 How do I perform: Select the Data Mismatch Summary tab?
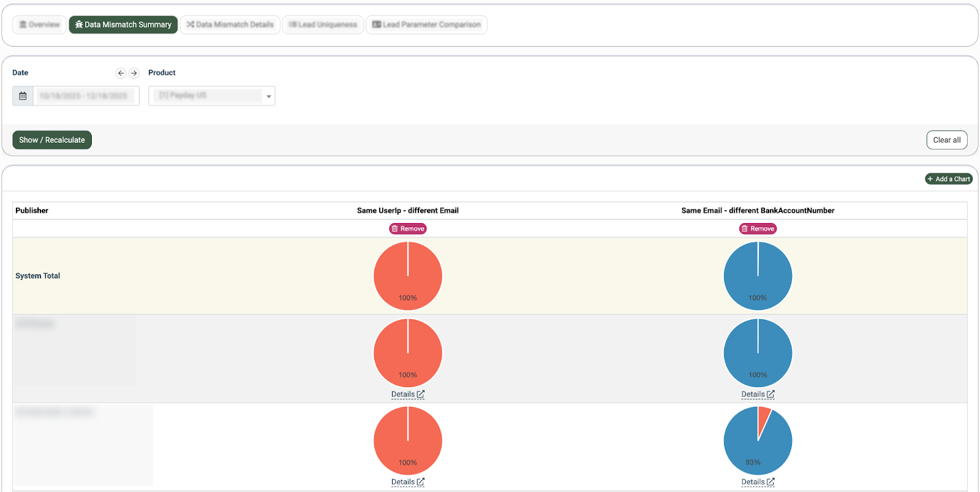point(123,25)
